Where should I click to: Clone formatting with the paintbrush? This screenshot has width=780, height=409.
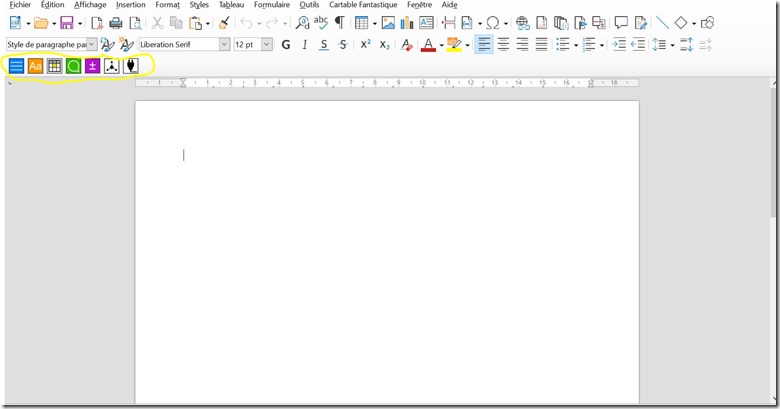[224, 23]
